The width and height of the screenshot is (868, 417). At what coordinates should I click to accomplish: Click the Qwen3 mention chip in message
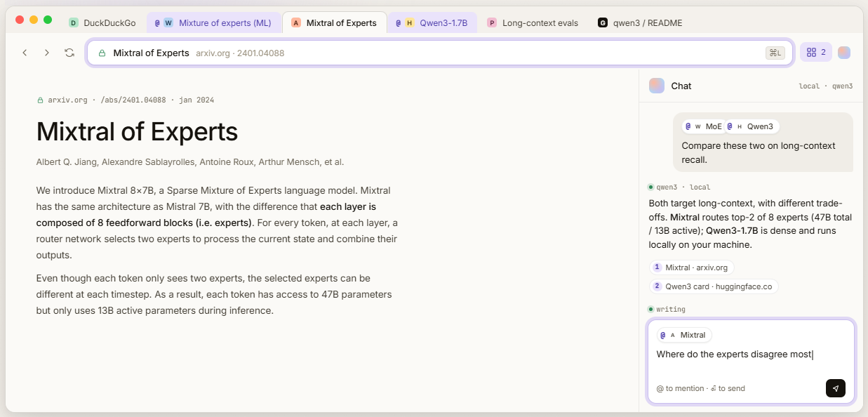(751, 126)
